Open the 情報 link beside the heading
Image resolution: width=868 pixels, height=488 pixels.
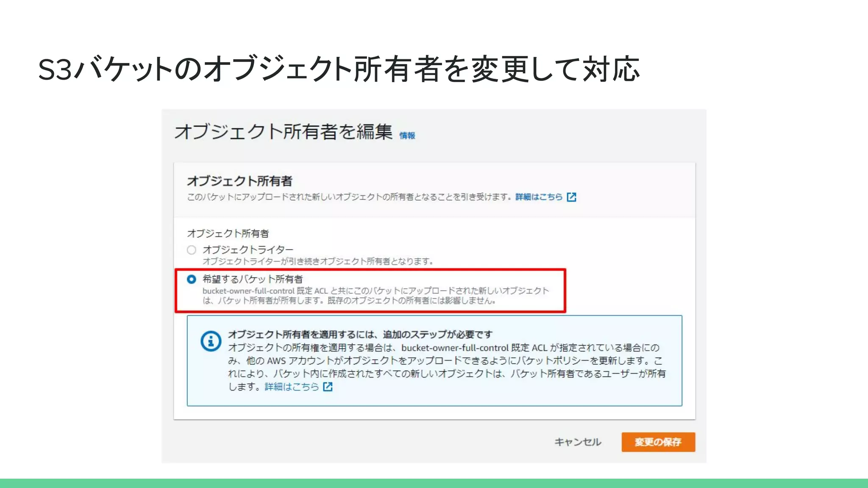pos(407,136)
